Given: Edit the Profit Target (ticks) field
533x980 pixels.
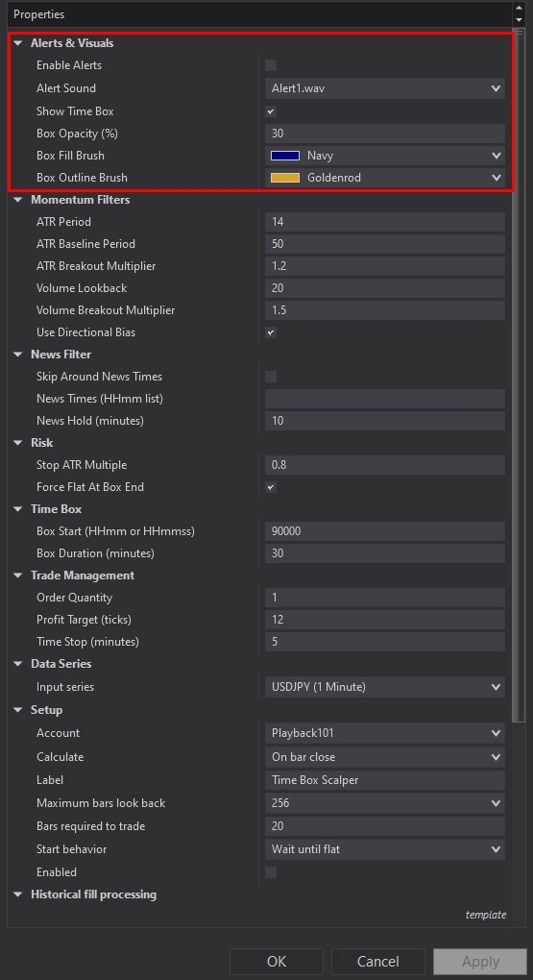Looking at the screenshot, I should (x=385, y=620).
